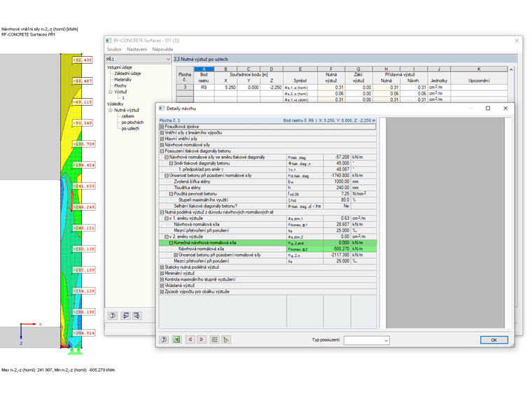This screenshot has height=399, width=532.
Task: Expand Návrhové normálové síly section
Action: (162, 145)
